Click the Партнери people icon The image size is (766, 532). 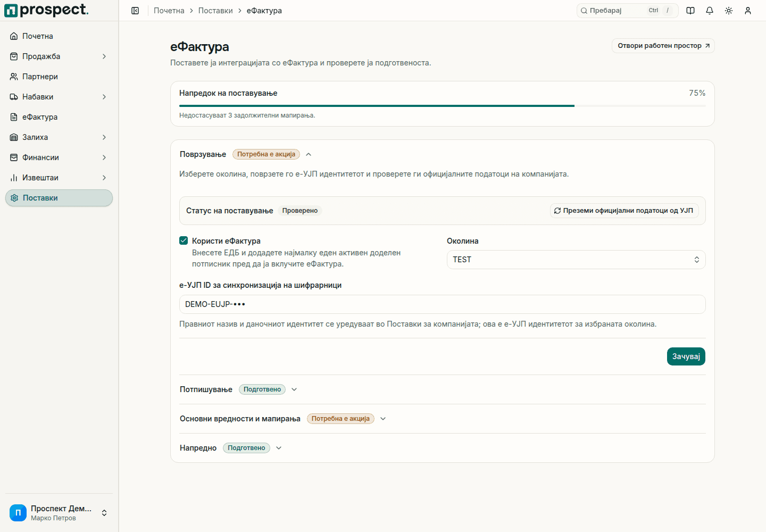[14, 77]
